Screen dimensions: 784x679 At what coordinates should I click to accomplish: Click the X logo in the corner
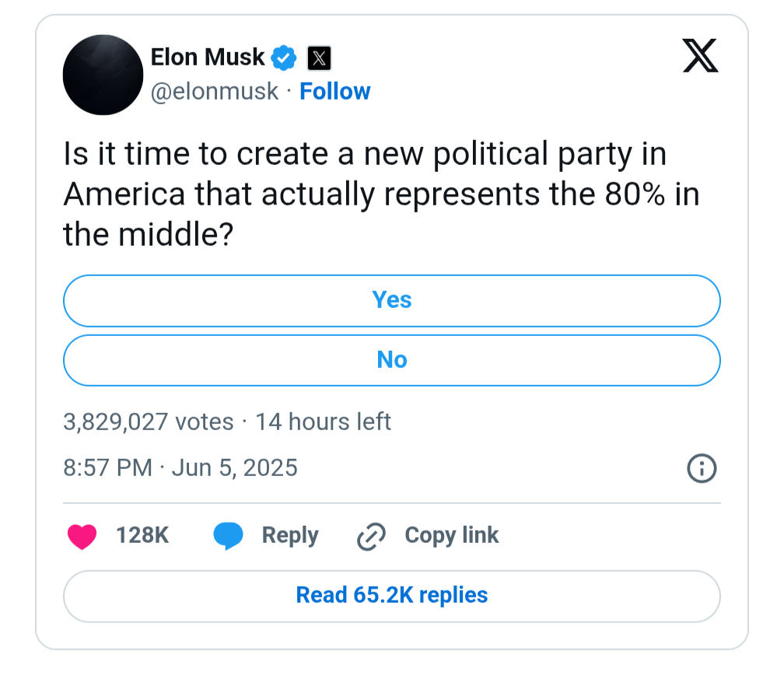pyautogui.click(x=701, y=55)
